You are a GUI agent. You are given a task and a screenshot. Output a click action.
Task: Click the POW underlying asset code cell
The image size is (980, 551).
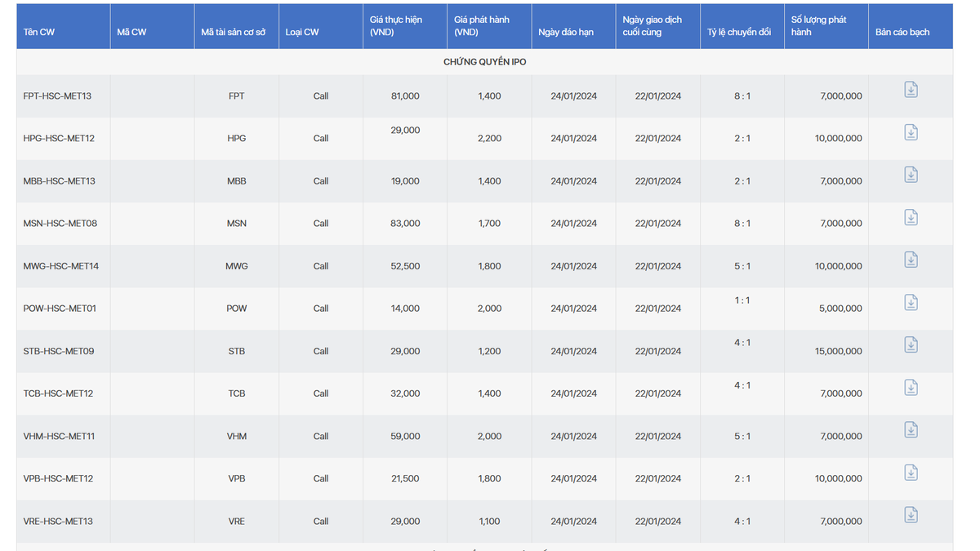tap(237, 309)
